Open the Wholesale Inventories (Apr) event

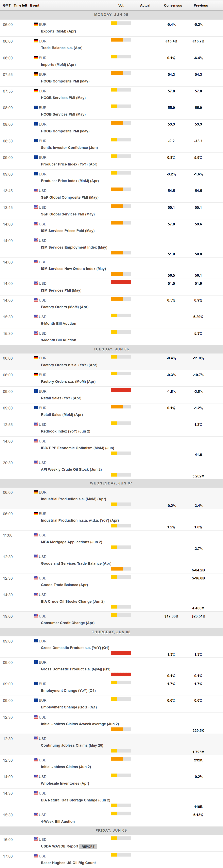pyautogui.click(x=65, y=783)
